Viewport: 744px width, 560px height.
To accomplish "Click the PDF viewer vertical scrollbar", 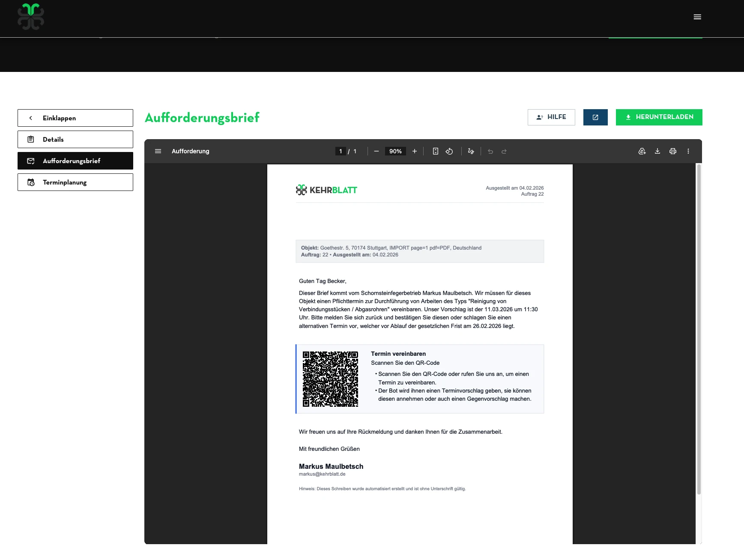I will [x=699, y=330].
